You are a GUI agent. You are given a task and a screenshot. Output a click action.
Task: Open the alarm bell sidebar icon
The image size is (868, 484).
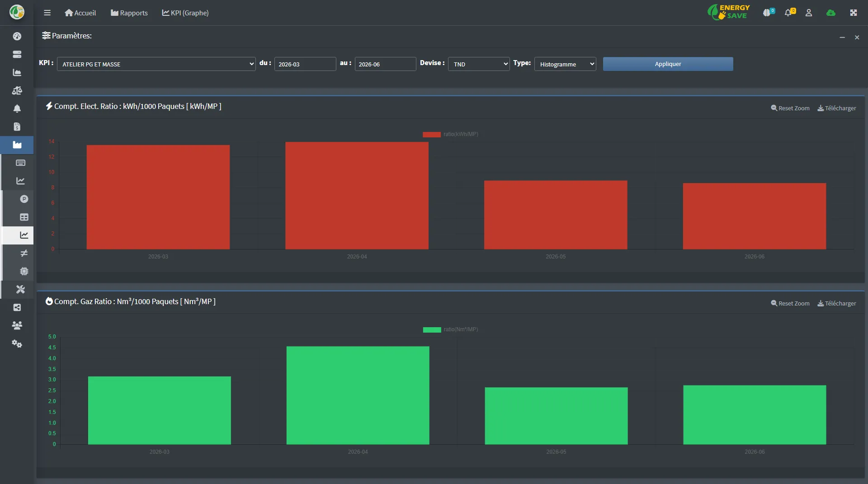tap(17, 108)
